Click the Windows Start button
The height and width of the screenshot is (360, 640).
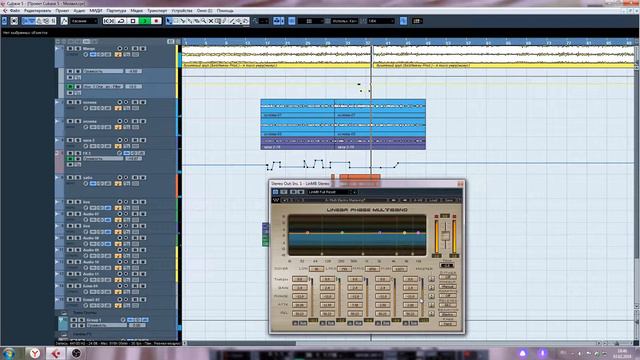point(9,353)
